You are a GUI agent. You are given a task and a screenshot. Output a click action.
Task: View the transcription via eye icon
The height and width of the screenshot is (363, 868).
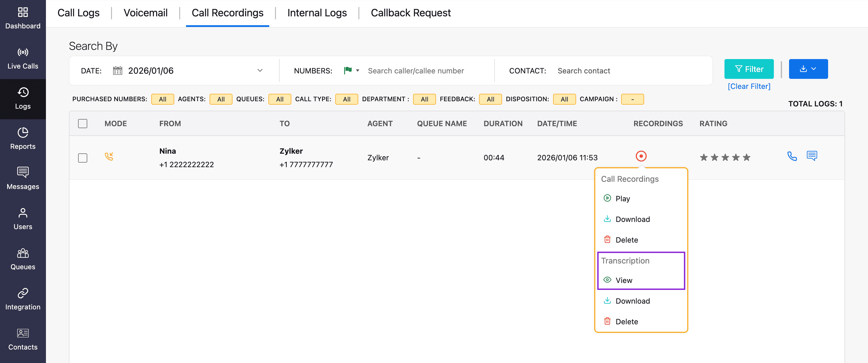[607, 280]
